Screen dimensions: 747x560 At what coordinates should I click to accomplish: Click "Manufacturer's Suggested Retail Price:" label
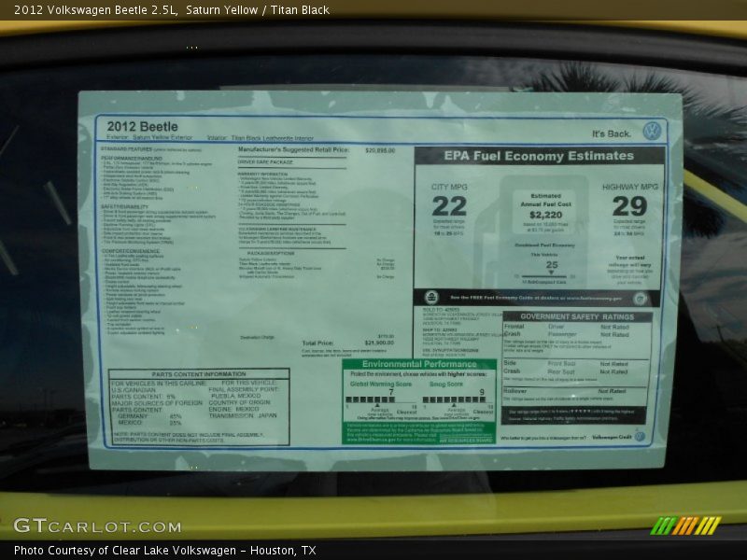coord(293,150)
